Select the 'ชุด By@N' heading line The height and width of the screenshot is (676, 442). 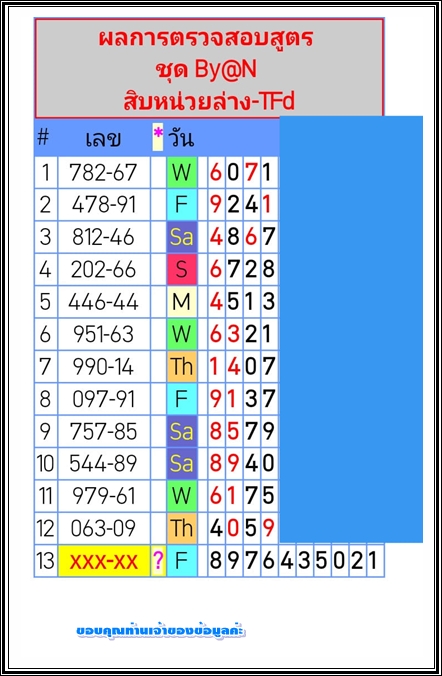[x=206, y=70]
